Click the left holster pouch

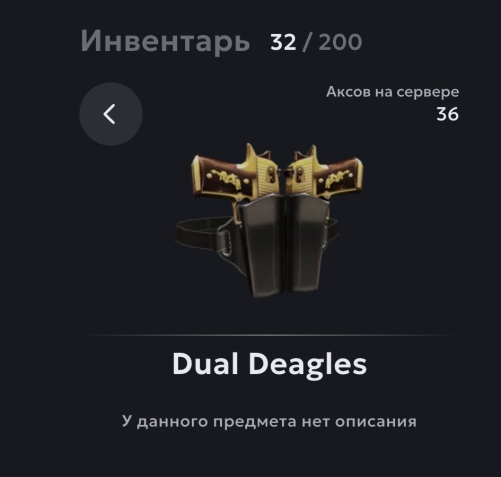point(261,246)
